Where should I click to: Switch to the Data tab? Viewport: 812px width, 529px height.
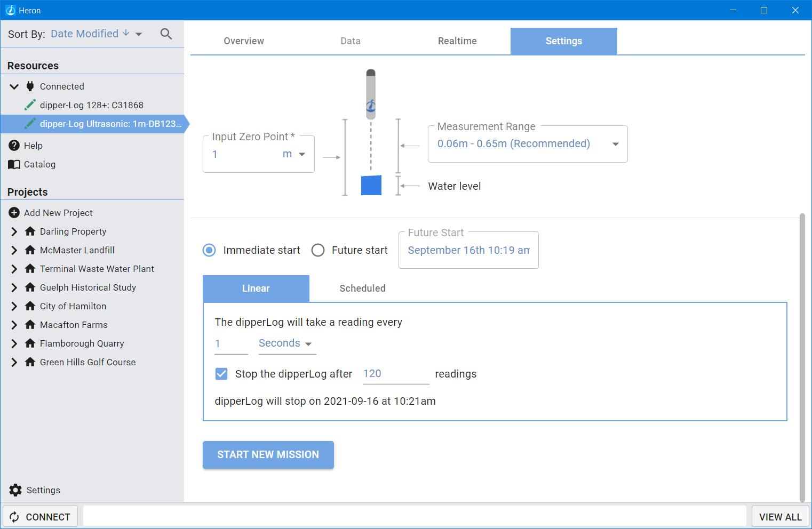pyautogui.click(x=351, y=41)
